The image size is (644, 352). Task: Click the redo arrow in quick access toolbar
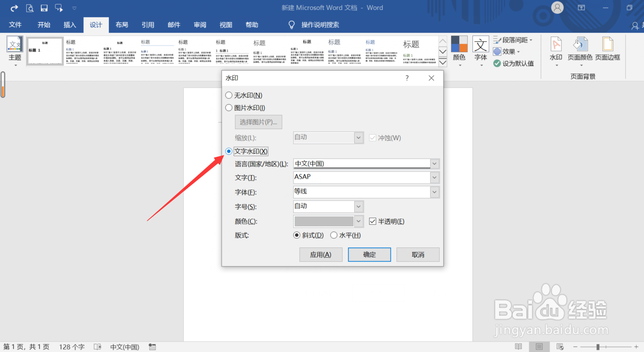(x=14, y=8)
